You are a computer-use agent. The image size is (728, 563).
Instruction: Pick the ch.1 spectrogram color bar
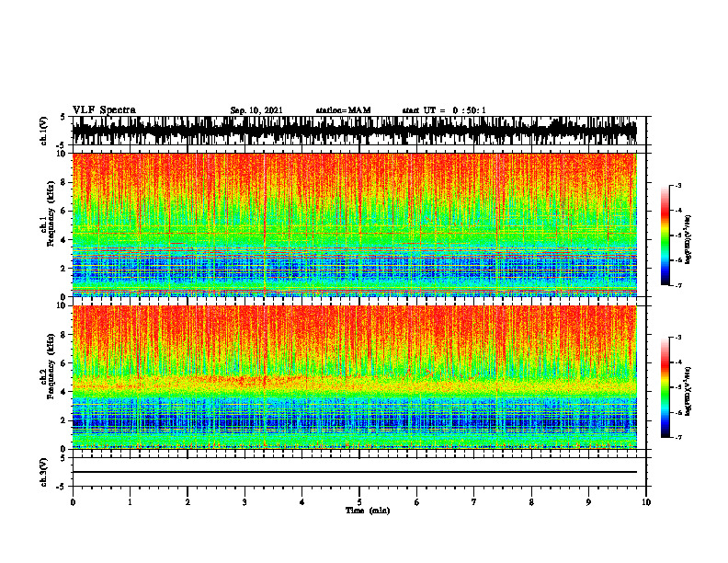tap(665, 236)
